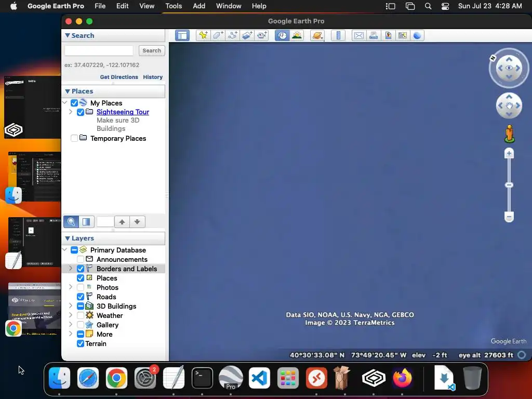Expand the 3D Buildings layer node
Image resolution: width=532 pixels, height=399 pixels.
(71, 305)
